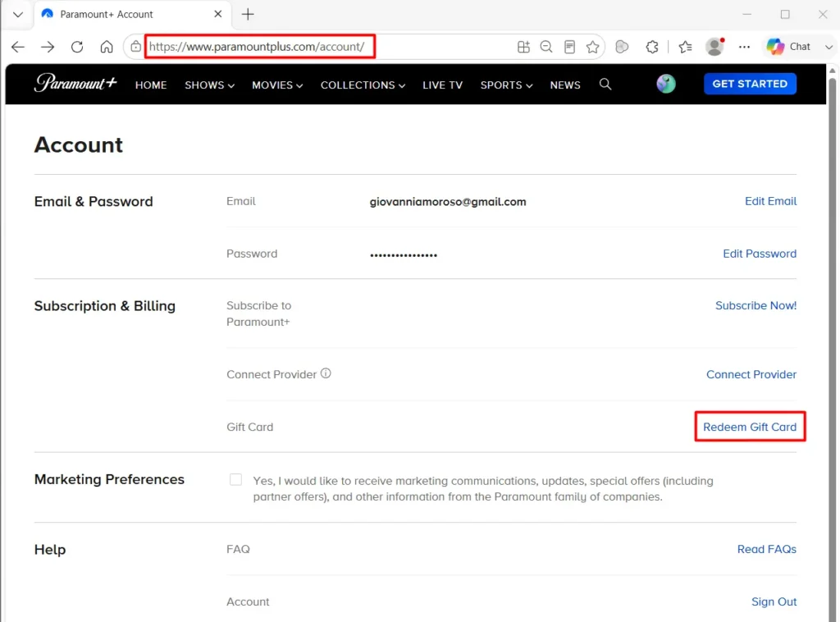Open NEWS in the navigation

pos(565,85)
